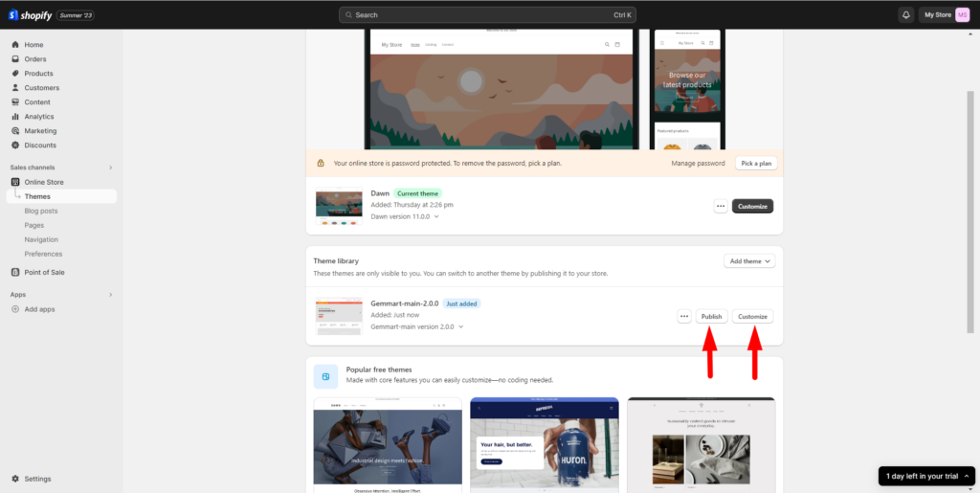
Task: Click the Orders inbox icon
Action: pyautogui.click(x=15, y=59)
